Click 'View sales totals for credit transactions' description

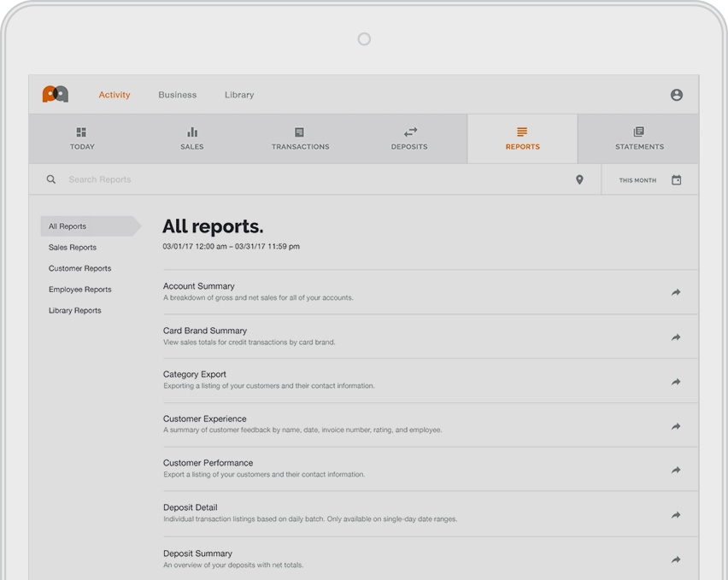click(250, 342)
